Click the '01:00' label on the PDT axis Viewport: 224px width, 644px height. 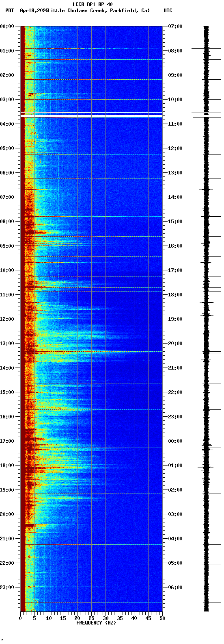7,51
